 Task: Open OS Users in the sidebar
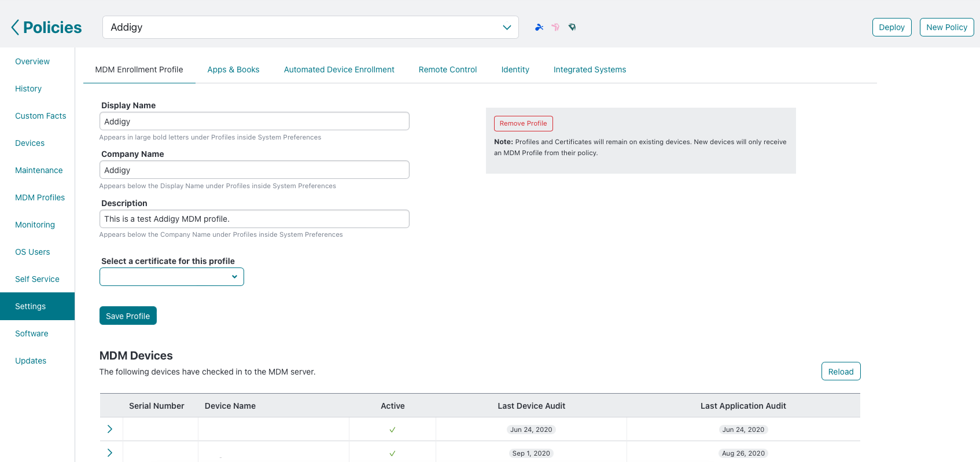32,252
